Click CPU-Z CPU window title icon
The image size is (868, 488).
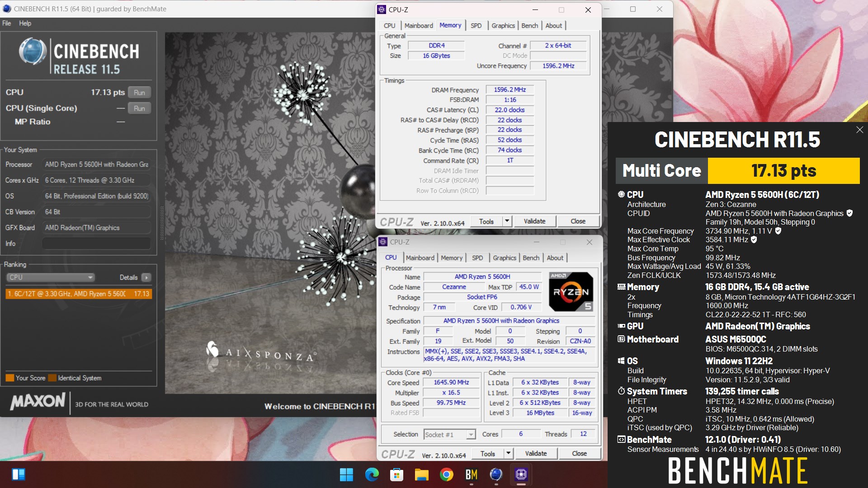coord(383,242)
